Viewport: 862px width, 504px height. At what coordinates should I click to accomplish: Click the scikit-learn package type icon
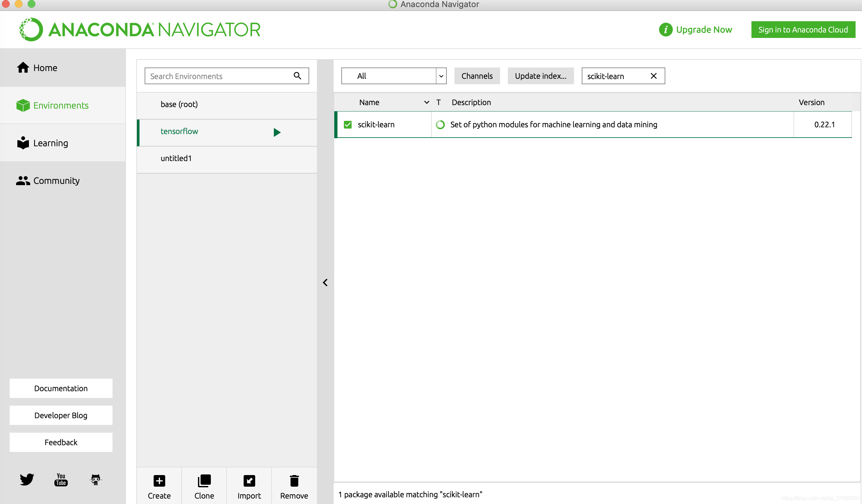coord(440,124)
